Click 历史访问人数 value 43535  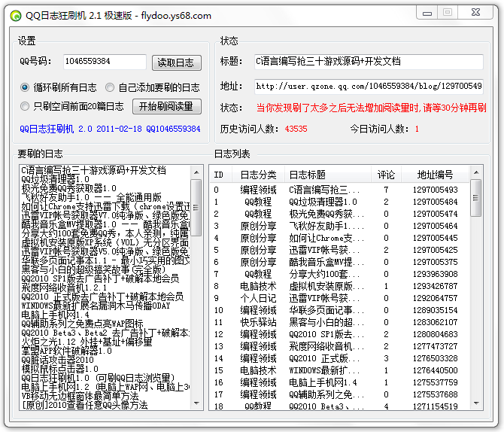coord(296,129)
